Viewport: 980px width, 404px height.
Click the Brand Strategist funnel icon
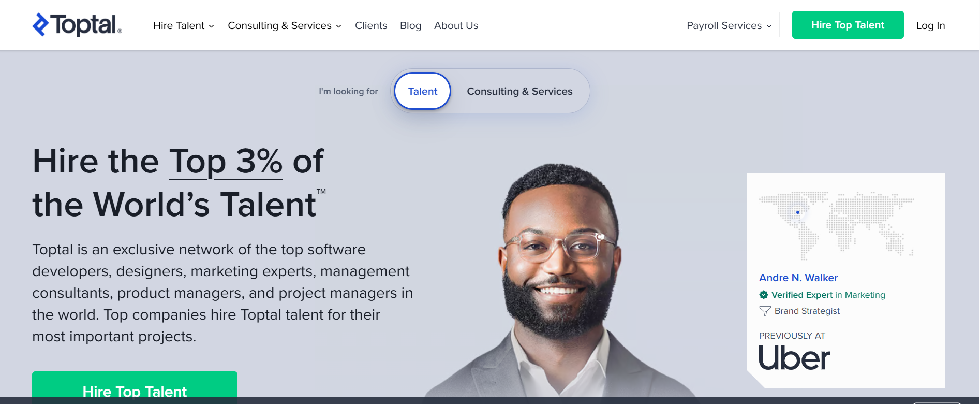(765, 311)
